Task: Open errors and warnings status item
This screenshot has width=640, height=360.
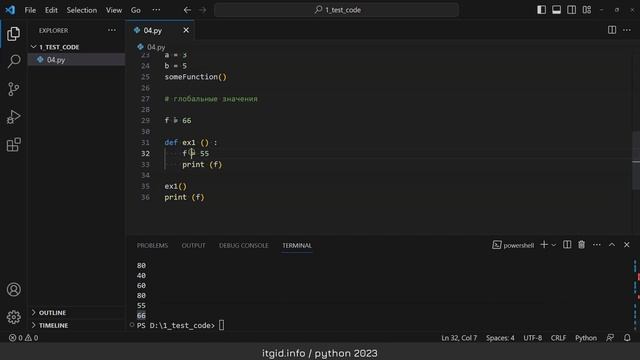Action: (23, 338)
